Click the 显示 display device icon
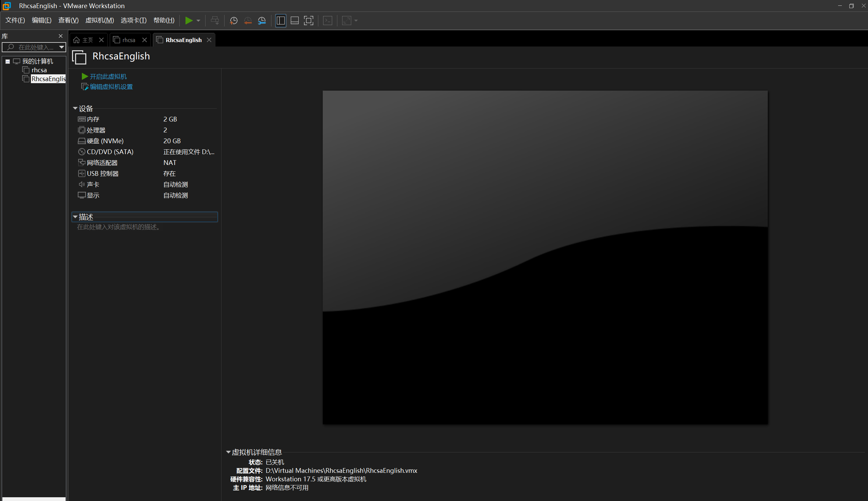Viewport: 868px width, 501px height. click(82, 196)
